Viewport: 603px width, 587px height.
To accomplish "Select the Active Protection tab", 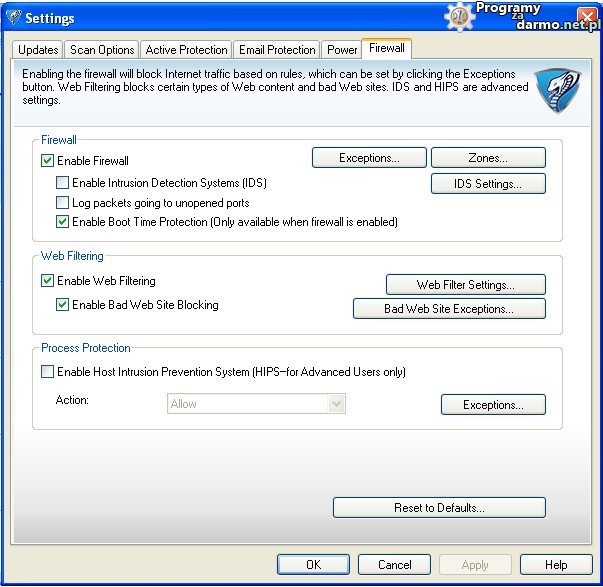I will coord(186,50).
